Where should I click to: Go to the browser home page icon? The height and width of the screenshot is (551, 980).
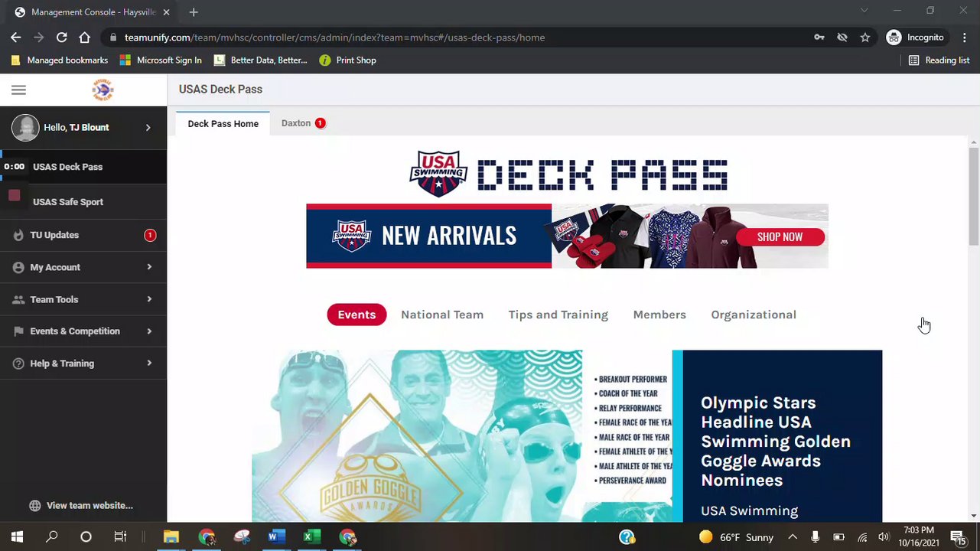[x=85, y=37]
